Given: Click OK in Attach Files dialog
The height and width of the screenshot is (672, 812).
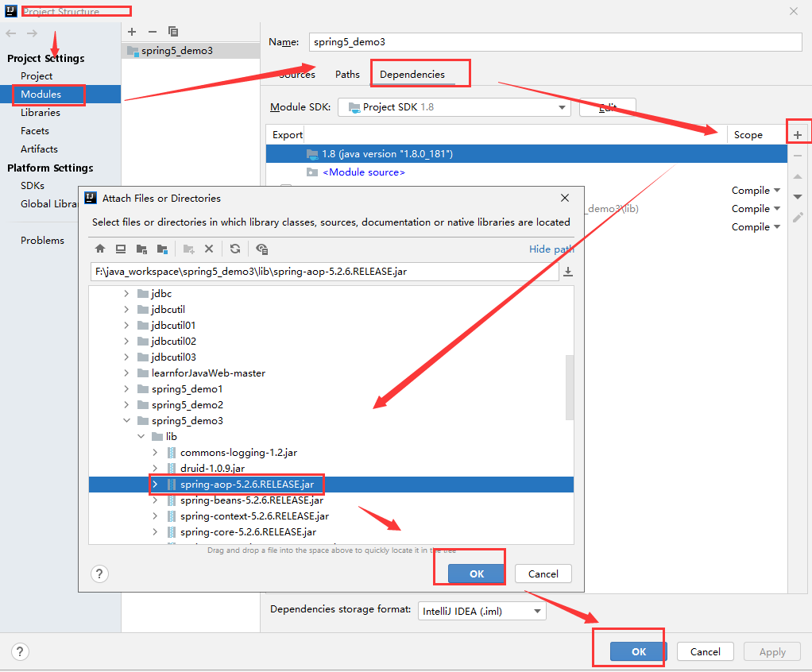Looking at the screenshot, I should 477,574.
